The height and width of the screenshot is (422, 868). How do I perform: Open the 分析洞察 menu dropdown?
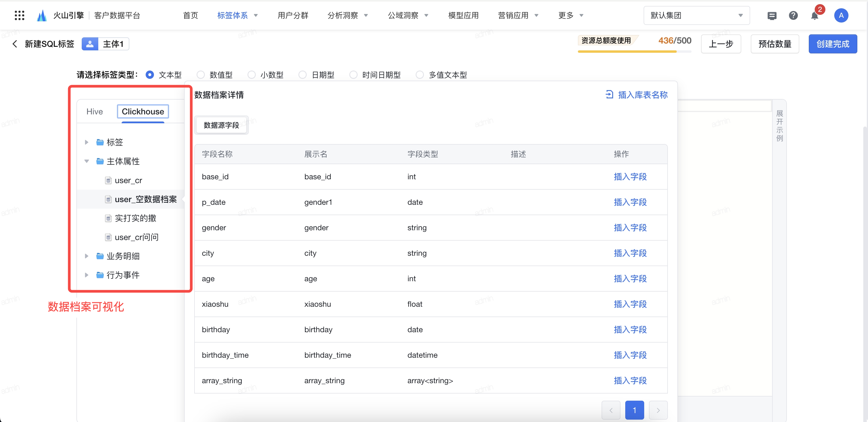click(348, 15)
